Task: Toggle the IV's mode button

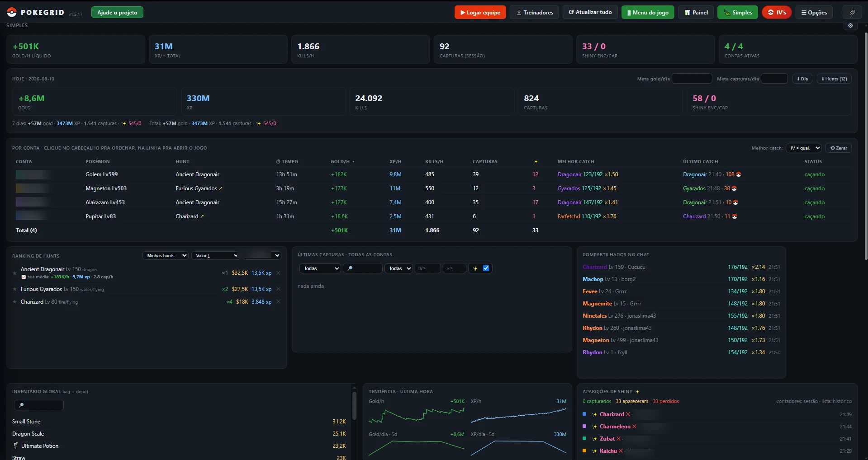Action: pos(777,13)
